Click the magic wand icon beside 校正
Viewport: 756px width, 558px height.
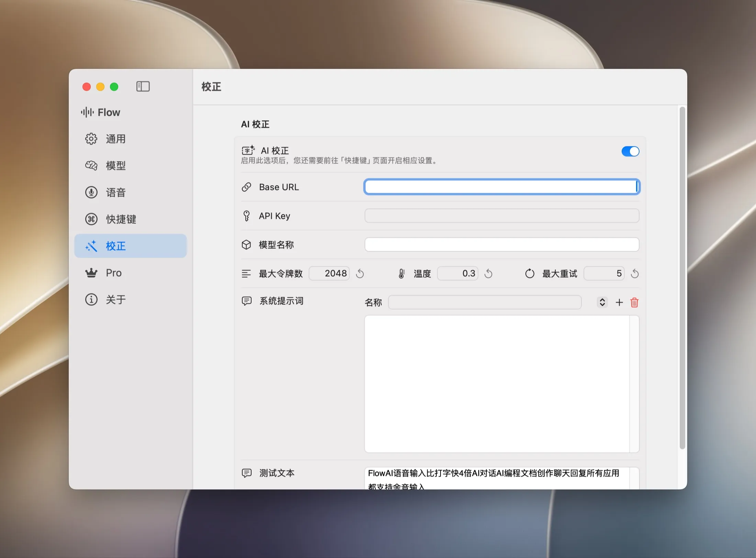[91, 246]
